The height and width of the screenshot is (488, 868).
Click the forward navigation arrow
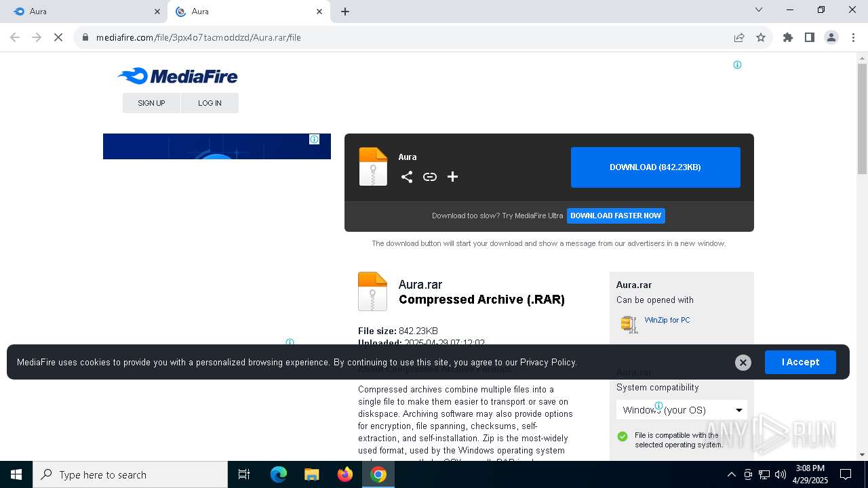[x=37, y=37]
